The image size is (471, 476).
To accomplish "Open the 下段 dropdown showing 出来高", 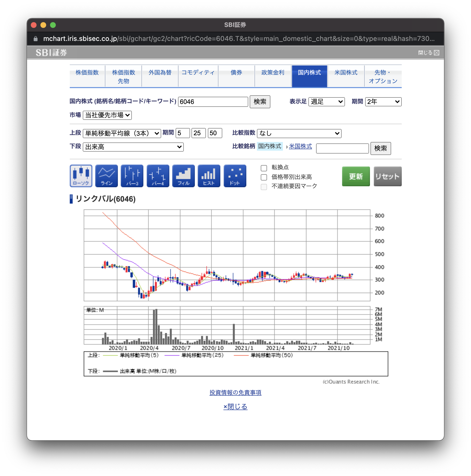I will pyautogui.click(x=133, y=147).
